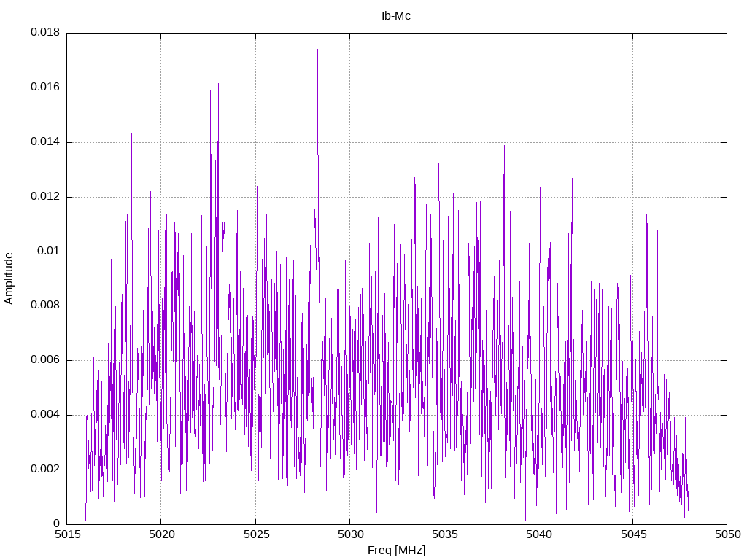
Task: Click the y-axis tick label 0.008
Action: click(x=45, y=306)
